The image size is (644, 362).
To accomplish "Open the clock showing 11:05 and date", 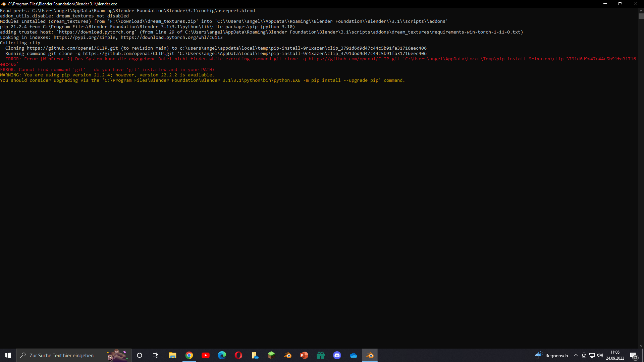I will pos(615,355).
